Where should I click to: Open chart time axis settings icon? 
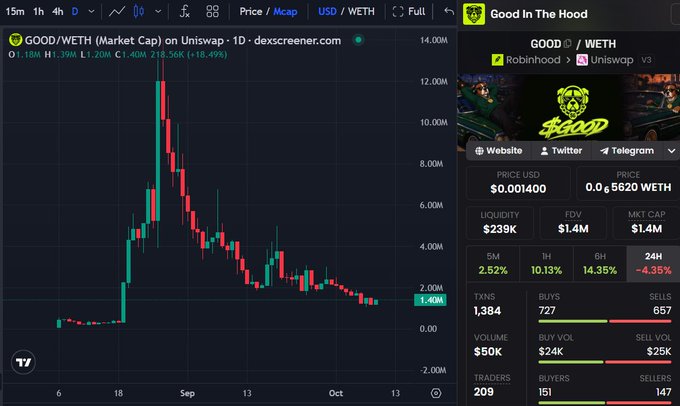pos(436,393)
